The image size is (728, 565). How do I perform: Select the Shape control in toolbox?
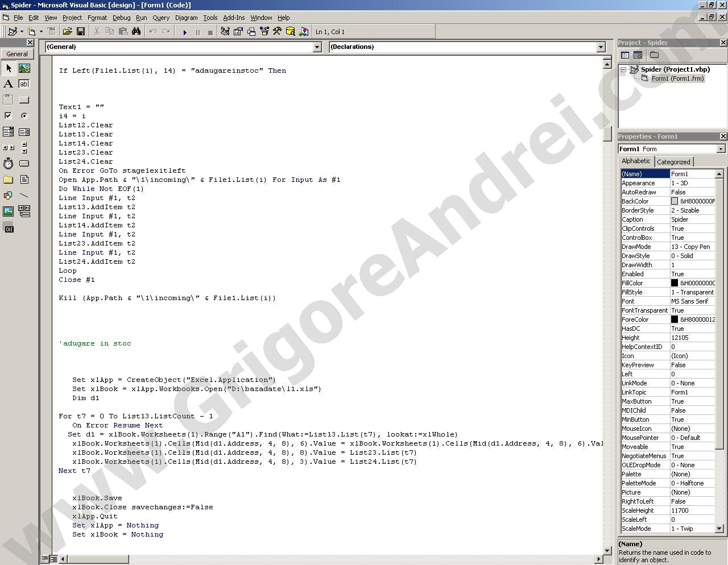point(8,196)
